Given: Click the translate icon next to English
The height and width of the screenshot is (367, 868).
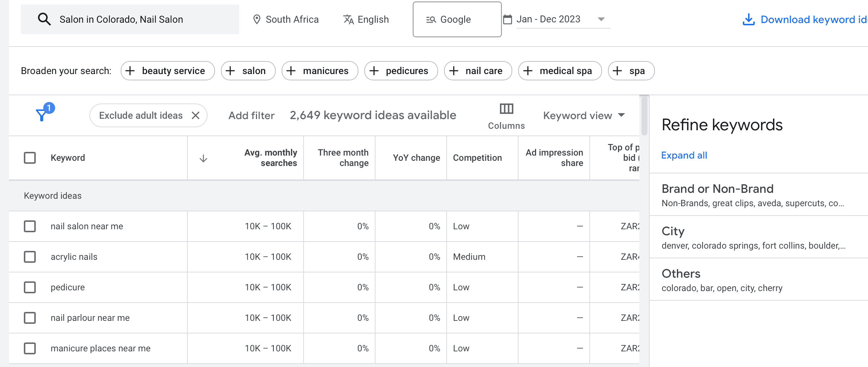Looking at the screenshot, I should click(x=348, y=19).
